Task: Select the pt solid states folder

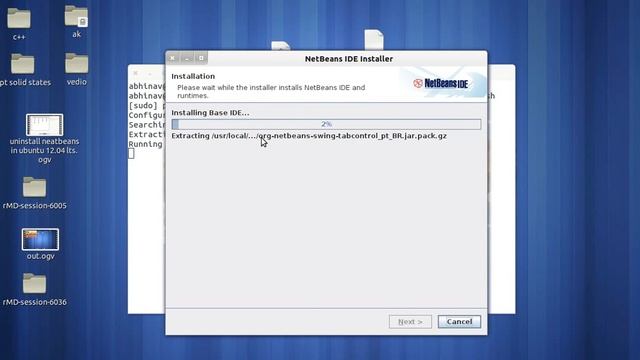Action: pos(22,64)
